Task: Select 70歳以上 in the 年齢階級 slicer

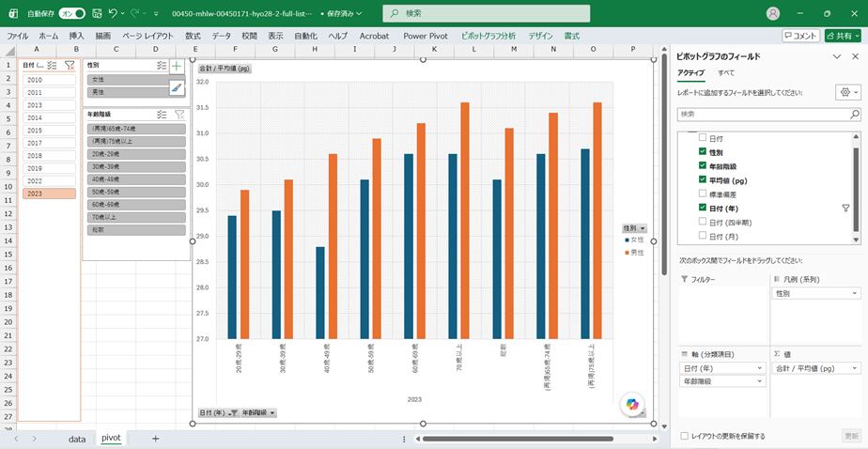Action: point(136,217)
